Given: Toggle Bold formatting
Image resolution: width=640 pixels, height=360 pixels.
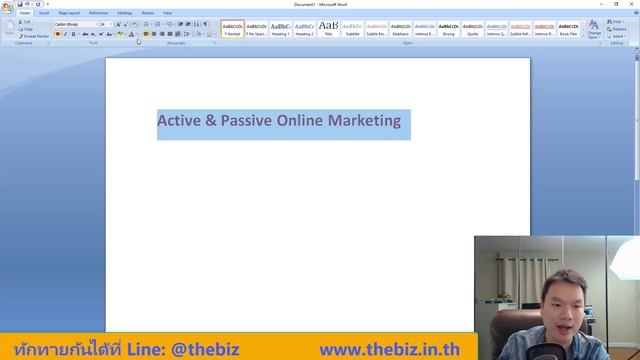Looking at the screenshot, I should coord(58,34).
